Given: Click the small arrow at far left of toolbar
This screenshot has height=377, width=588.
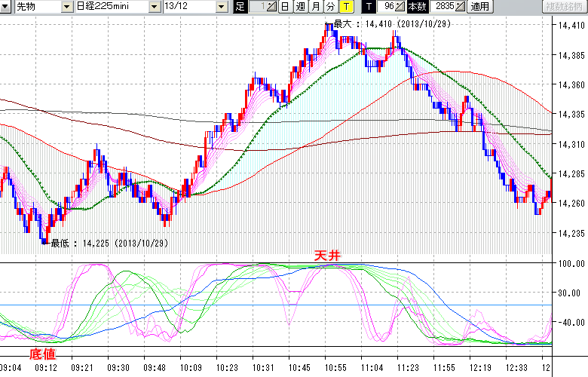Looking at the screenshot, I should click(x=6, y=7).
